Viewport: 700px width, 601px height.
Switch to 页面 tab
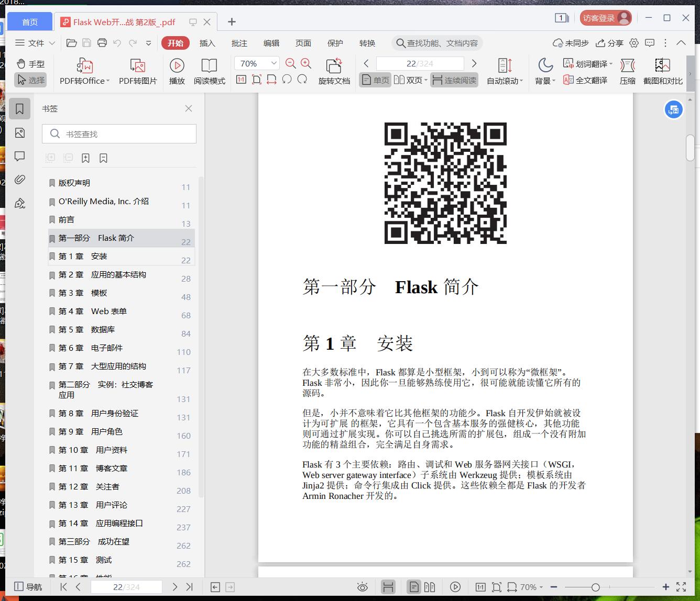point(303,43)
